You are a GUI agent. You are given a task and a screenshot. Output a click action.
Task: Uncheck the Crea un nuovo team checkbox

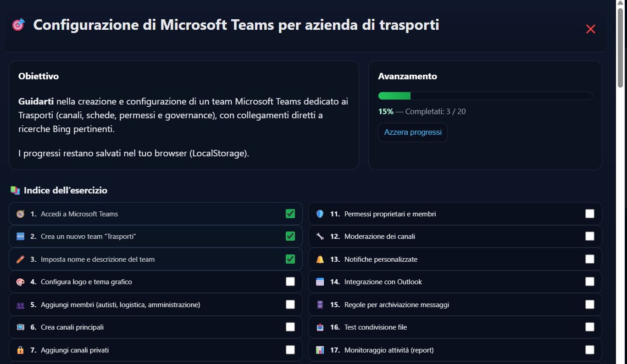pyautogui.click(x=290, y=236)
